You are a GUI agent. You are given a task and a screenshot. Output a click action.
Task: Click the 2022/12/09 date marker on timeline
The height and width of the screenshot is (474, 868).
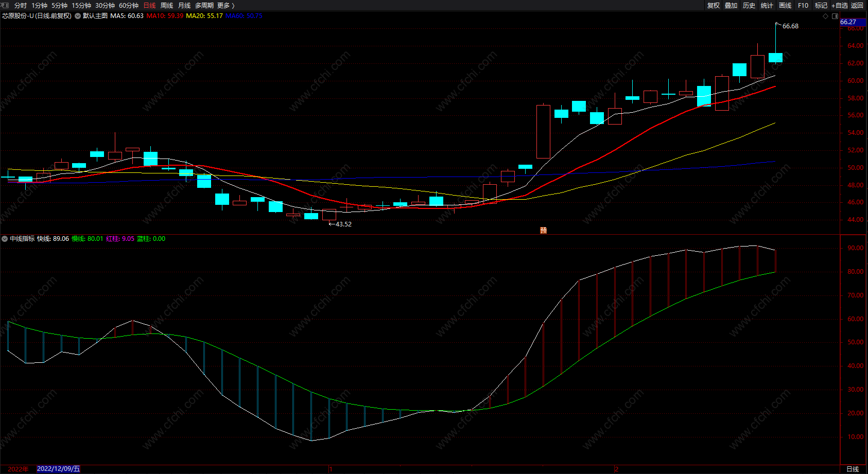pos(58,469)
